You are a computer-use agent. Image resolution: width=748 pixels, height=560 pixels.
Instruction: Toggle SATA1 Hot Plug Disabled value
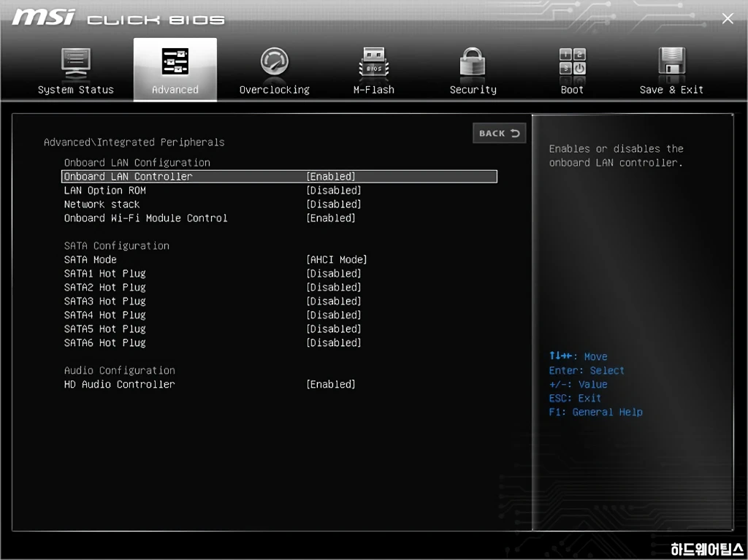coord(334,273)
